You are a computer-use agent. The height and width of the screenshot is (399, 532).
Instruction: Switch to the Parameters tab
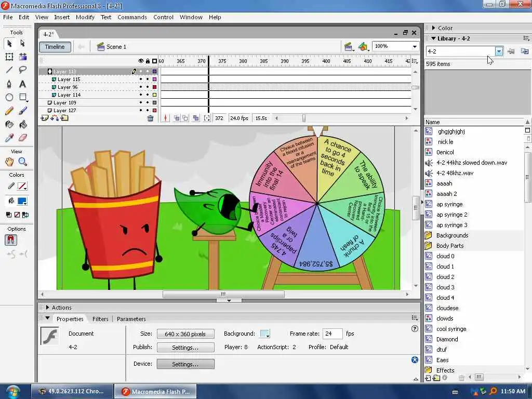click(131, 319)
